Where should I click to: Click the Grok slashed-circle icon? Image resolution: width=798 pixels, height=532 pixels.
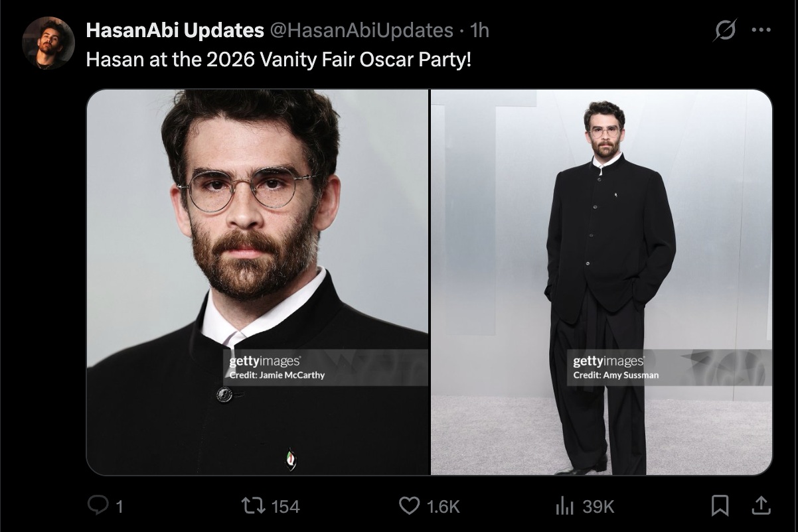pos(724,30)
